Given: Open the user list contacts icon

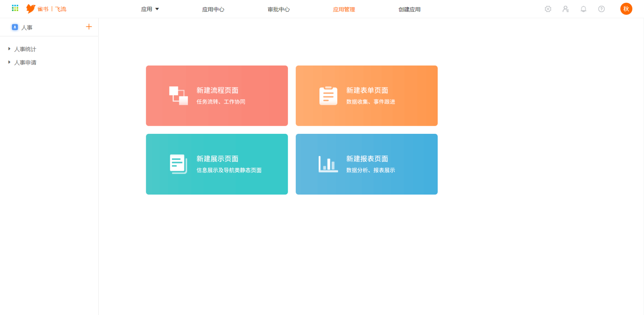Looking at the screenshot, I should pos(566,9).
